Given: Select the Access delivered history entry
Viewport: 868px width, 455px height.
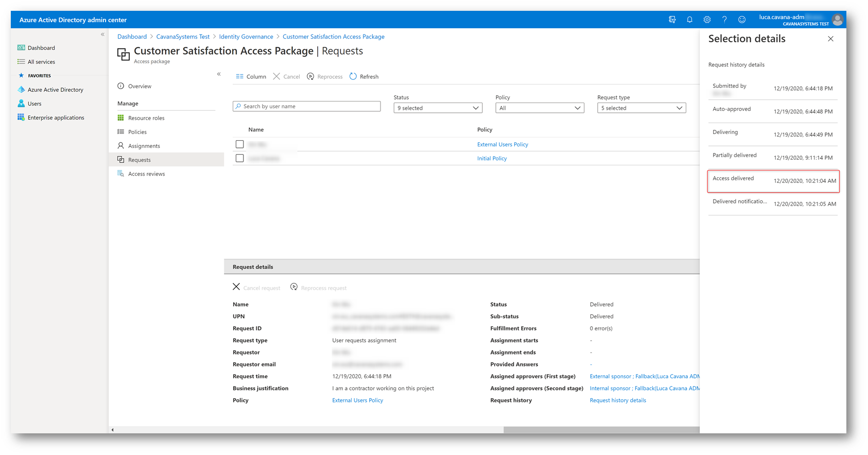Looking at the screenshot, I should pyautogui.click(x=773, y=181).
